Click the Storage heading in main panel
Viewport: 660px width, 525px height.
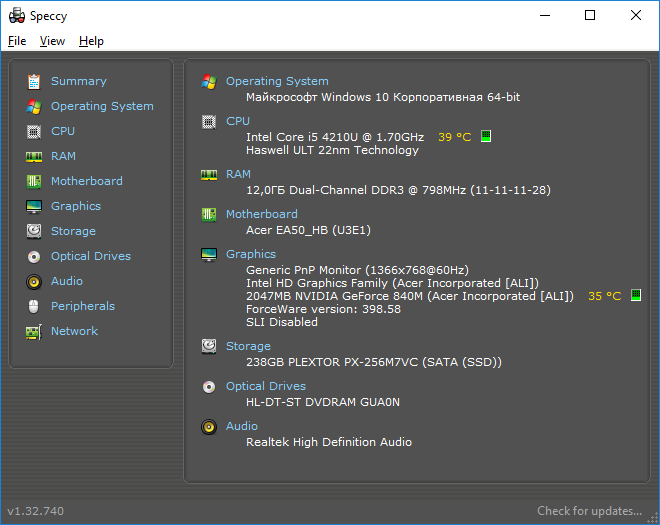pos(248,346)
